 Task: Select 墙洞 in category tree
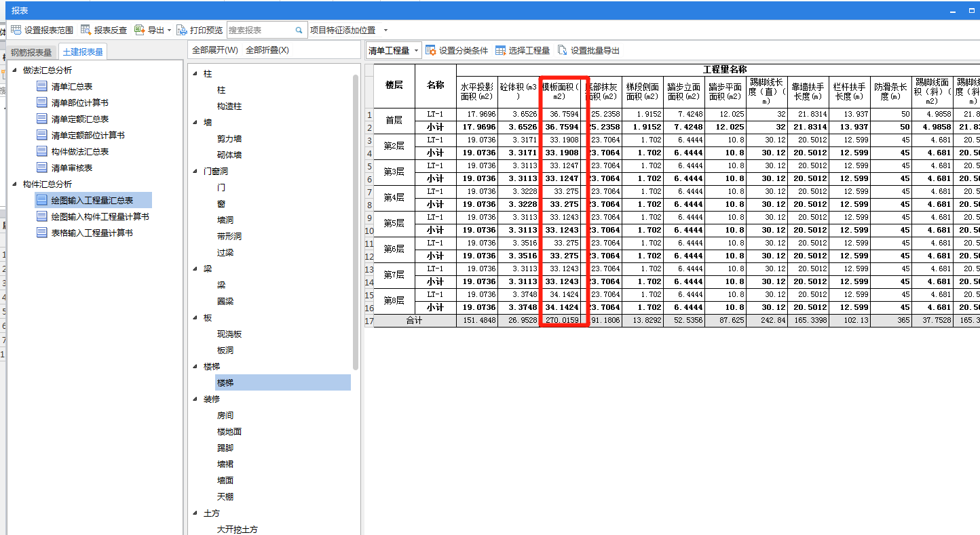pos(225,220)
